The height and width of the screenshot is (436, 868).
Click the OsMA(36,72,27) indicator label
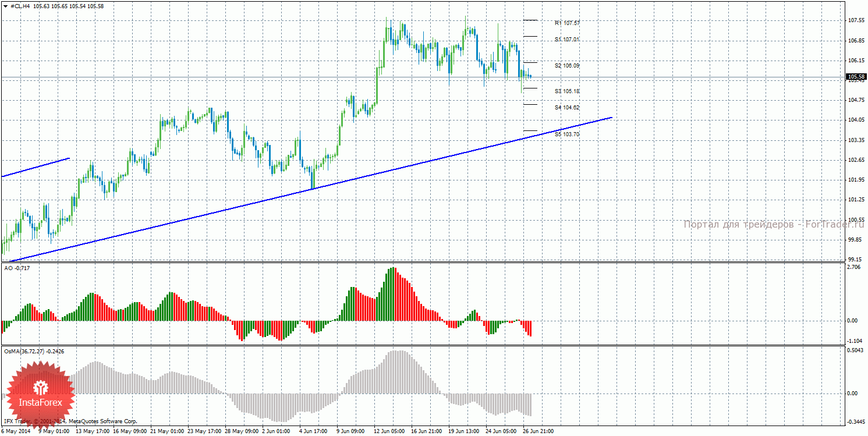click(x=34, y=352)
